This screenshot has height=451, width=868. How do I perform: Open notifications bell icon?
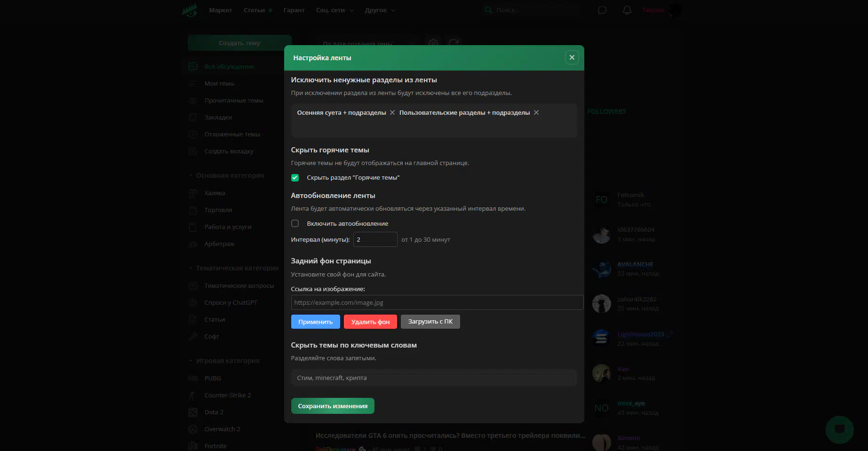click(627, 10)
